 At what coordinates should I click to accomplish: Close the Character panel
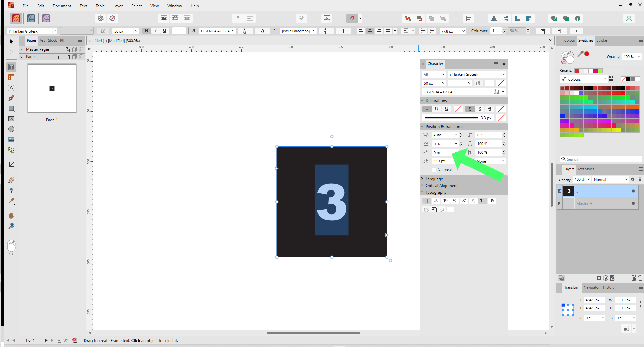[x=504, y=64]
